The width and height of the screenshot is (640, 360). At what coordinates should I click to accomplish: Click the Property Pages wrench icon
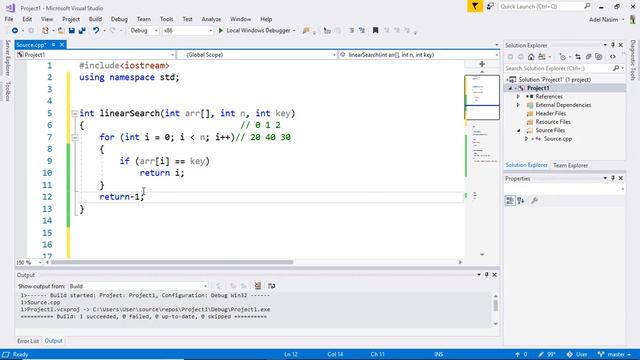(x=534, y=200)
